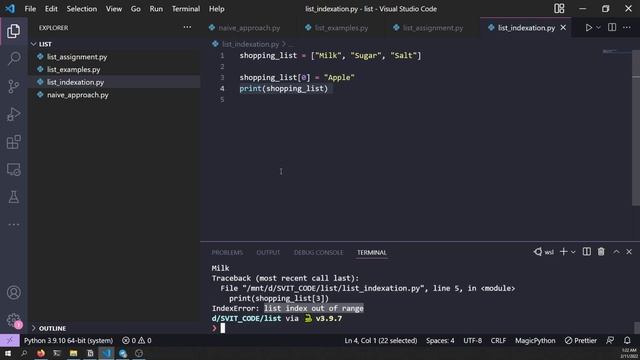Open naive_approach.py in Explorer tree

click(114, 95)
